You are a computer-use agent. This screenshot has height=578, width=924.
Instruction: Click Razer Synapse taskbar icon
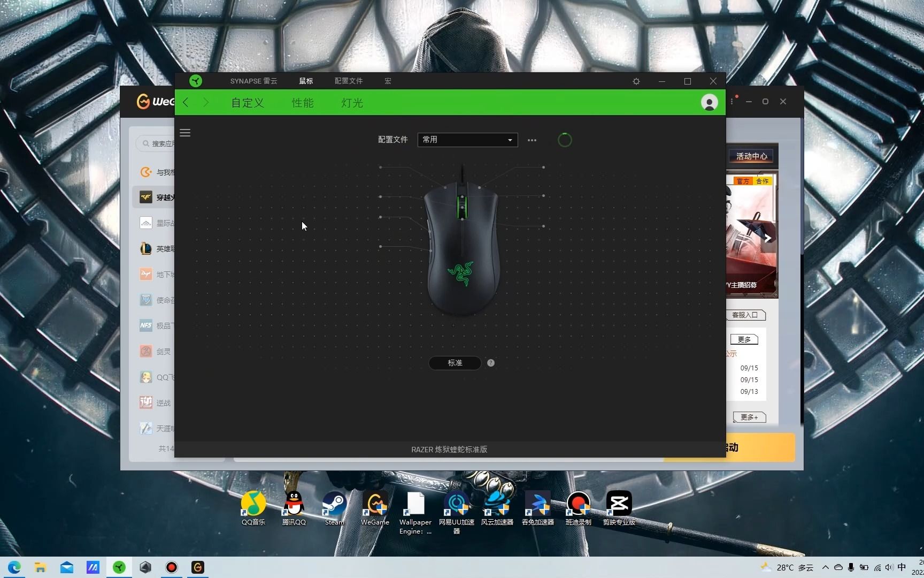(x=119, y=567)
